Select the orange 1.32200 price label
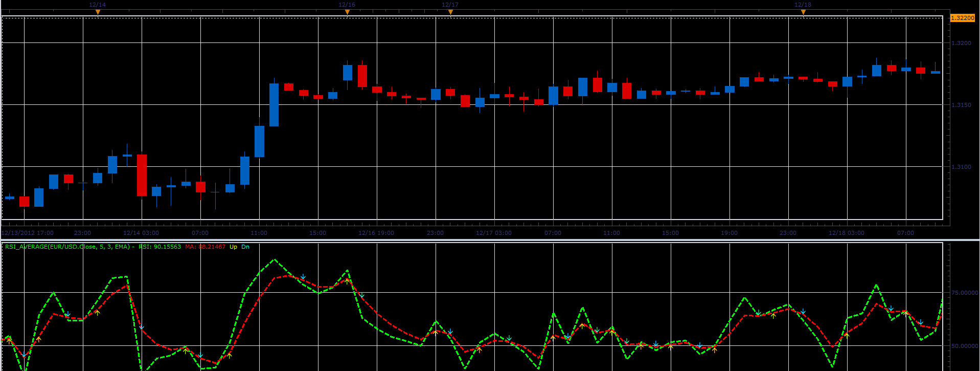 [x=963, y=18]
